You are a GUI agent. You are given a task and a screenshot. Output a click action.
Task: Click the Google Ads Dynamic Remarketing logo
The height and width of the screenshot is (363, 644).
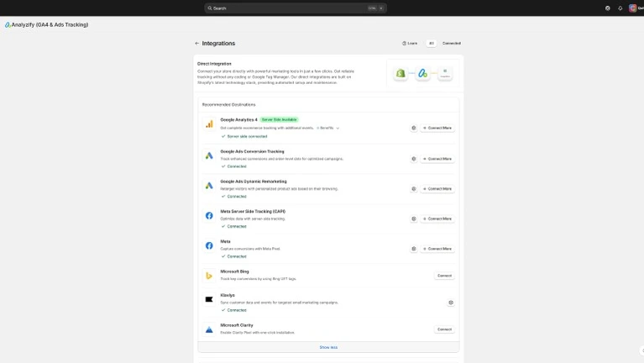[x=209, y=186]
